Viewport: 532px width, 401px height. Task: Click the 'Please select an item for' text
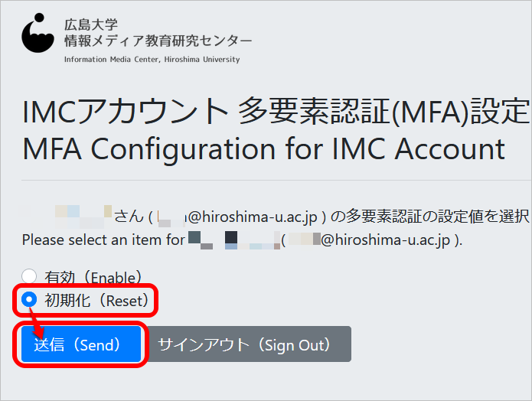[x=103, y=240]
